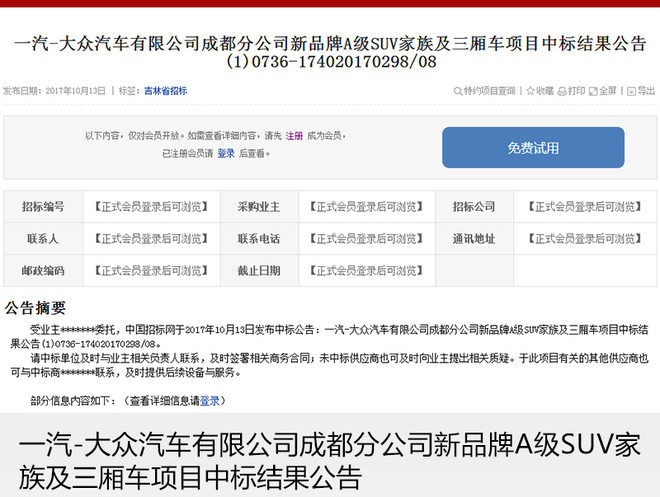Click the locked value beside 联系人
660x497 pixels.
pos(151,239)
